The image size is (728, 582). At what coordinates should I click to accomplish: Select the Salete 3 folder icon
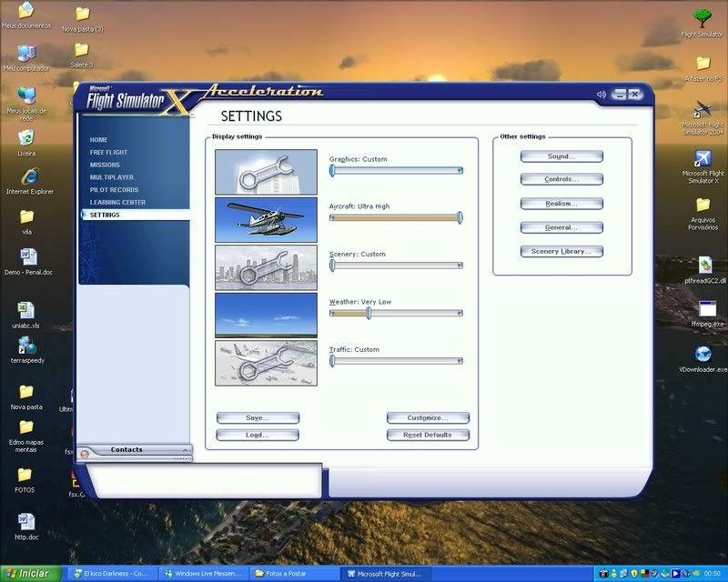81,50
